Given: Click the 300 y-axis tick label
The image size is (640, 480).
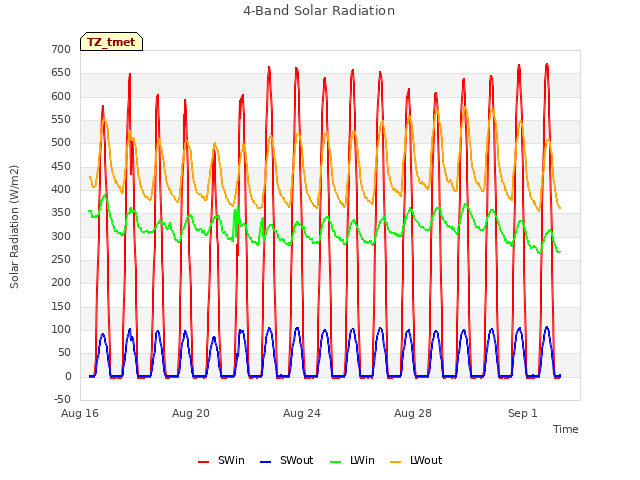Looking at the screenshot, I should point(61,237).
